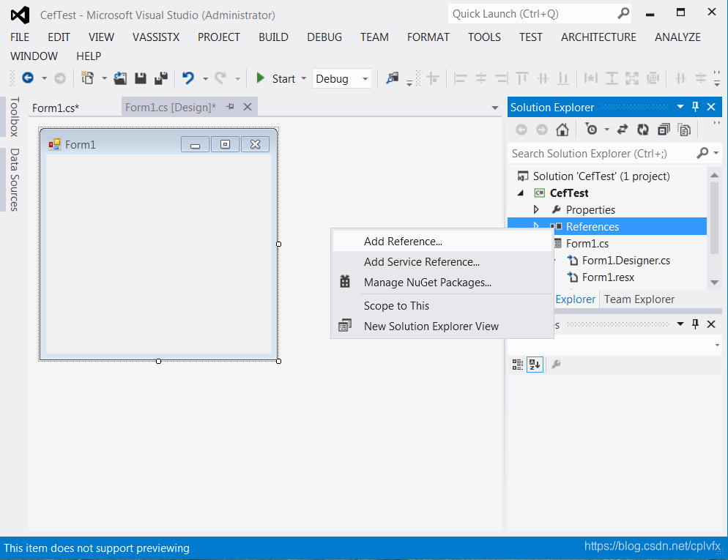Switch Properties panel to Categorized view
This screenshot has height=560, width=728.
(517, 365)
